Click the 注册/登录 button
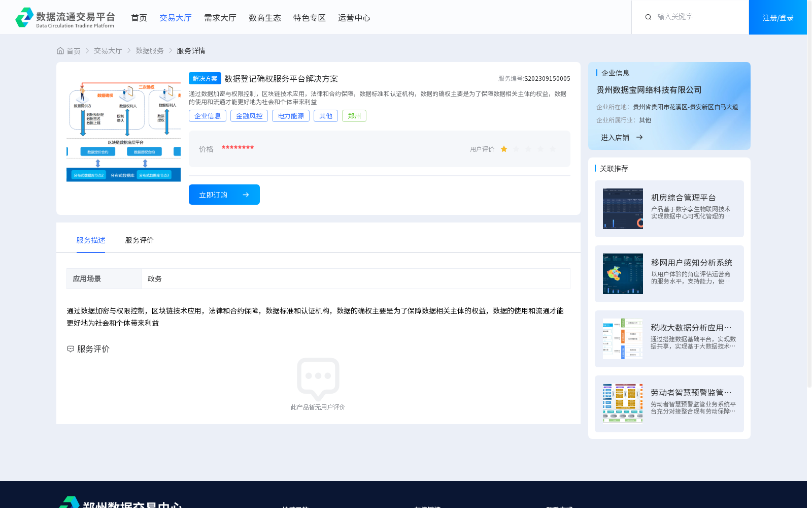The height and width of the screenshot is (508, 812). [778, 17]
